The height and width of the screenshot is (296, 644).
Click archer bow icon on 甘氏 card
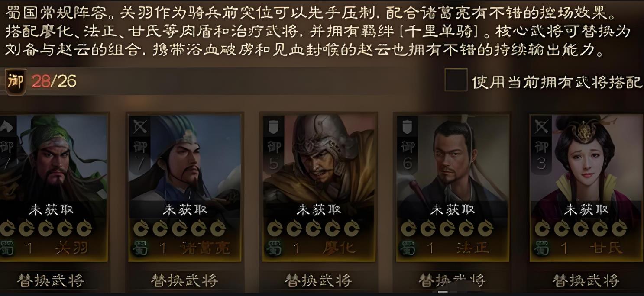click(541, 126)
